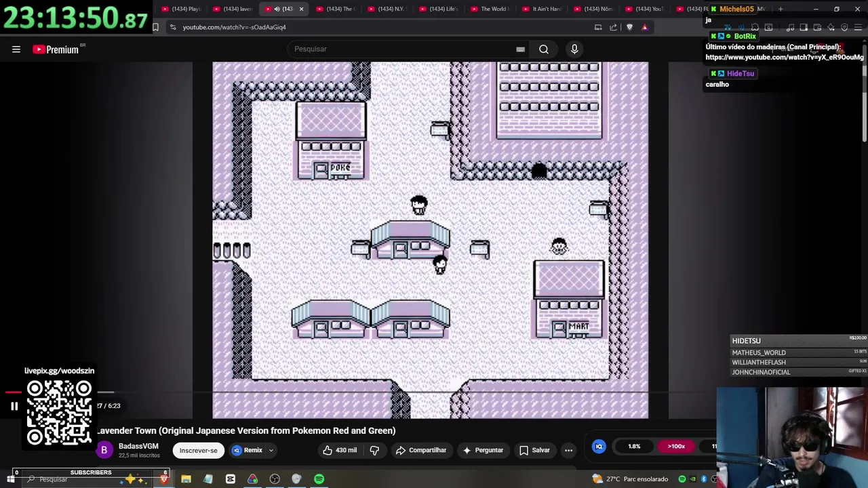Click the browser share icon in the address bar

[613, 27]
